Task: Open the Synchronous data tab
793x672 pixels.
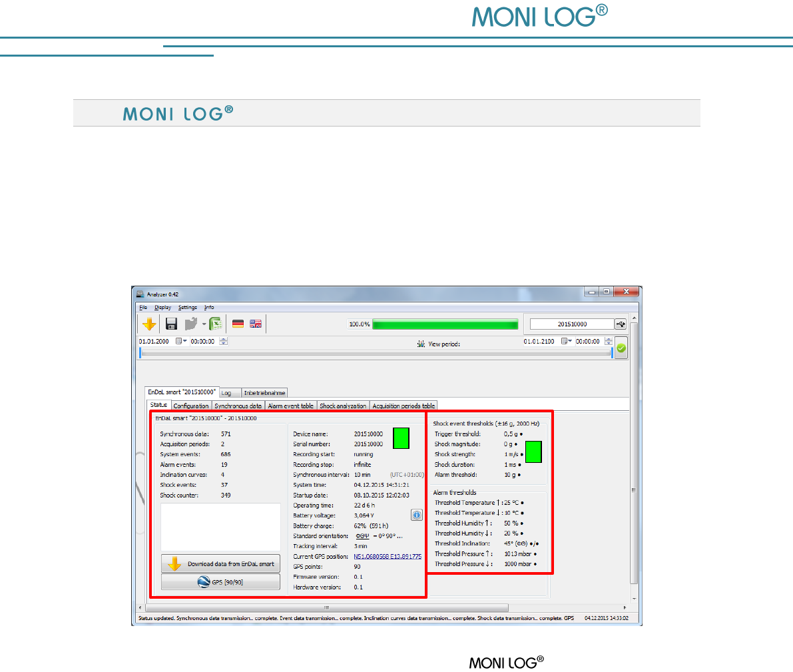Action: tap(238, 406)
